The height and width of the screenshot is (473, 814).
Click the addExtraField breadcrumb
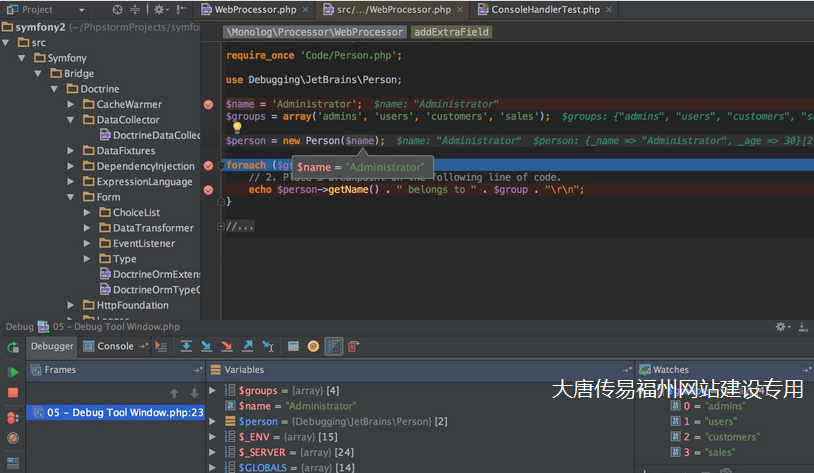tap(451, 32)
